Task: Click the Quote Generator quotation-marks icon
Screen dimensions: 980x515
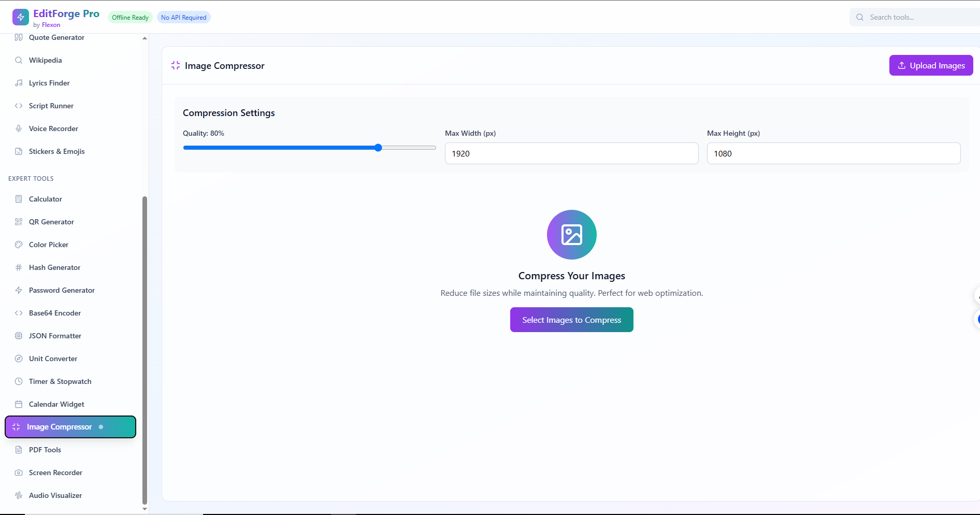Action: coord(19,37)
